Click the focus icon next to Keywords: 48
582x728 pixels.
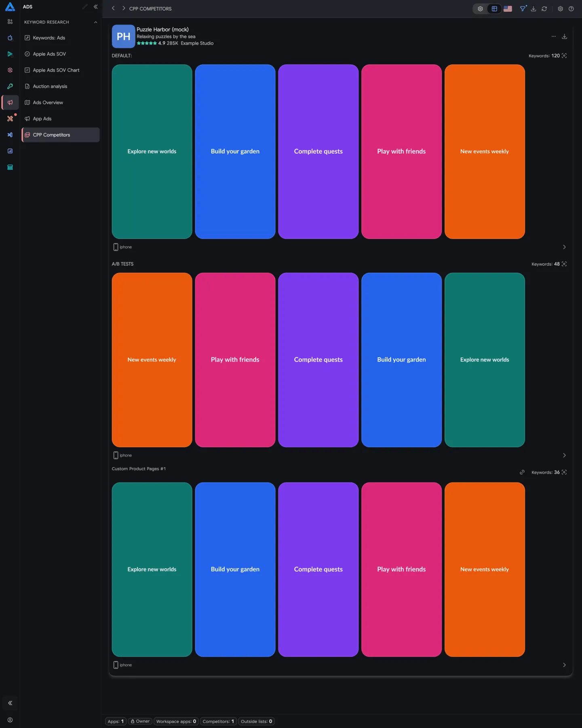point(564,264)
